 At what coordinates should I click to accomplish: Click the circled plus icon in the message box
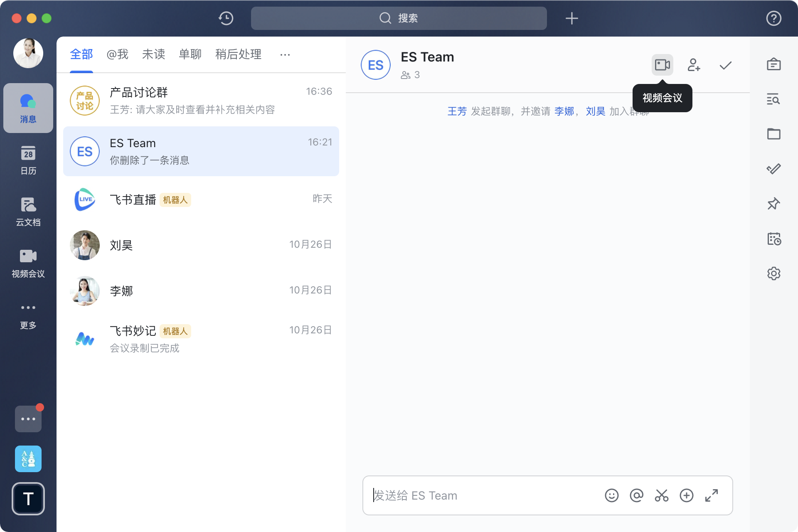686,495
